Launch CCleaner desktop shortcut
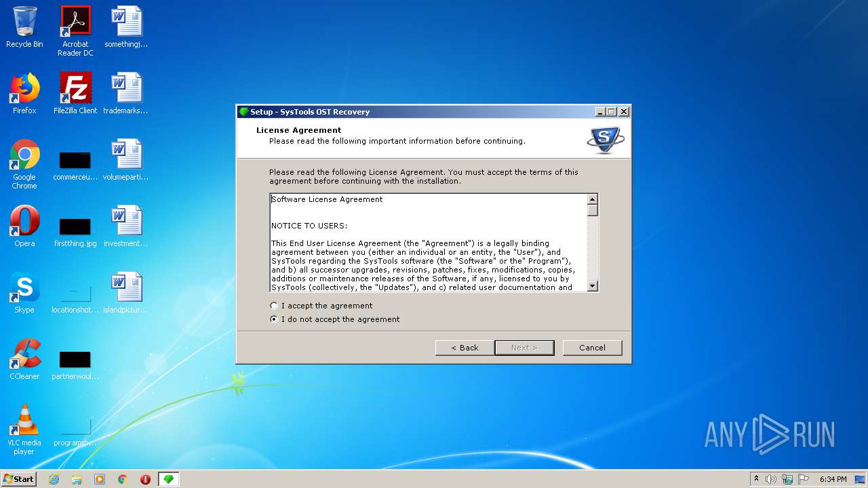868x488 pixels. [x=24, y=359]
